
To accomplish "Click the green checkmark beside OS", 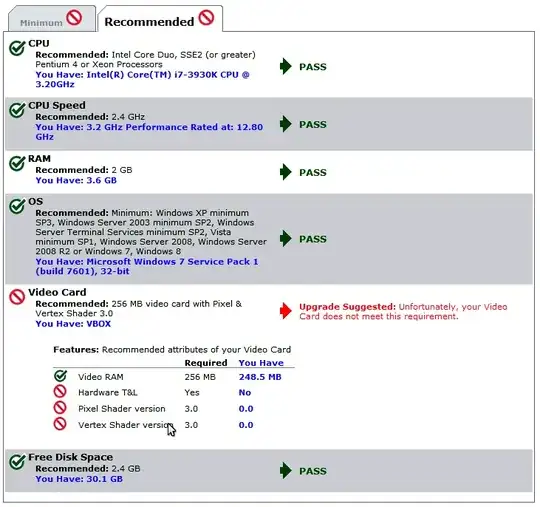I will (x=17, y=206).
